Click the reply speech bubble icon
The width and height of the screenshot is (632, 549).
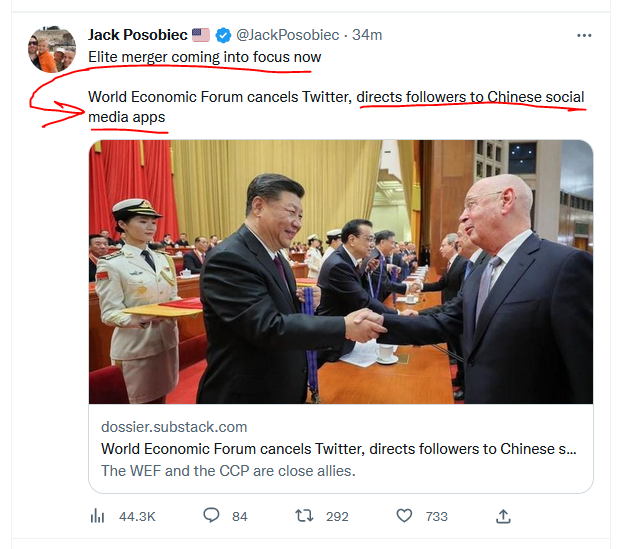(211, 516)
